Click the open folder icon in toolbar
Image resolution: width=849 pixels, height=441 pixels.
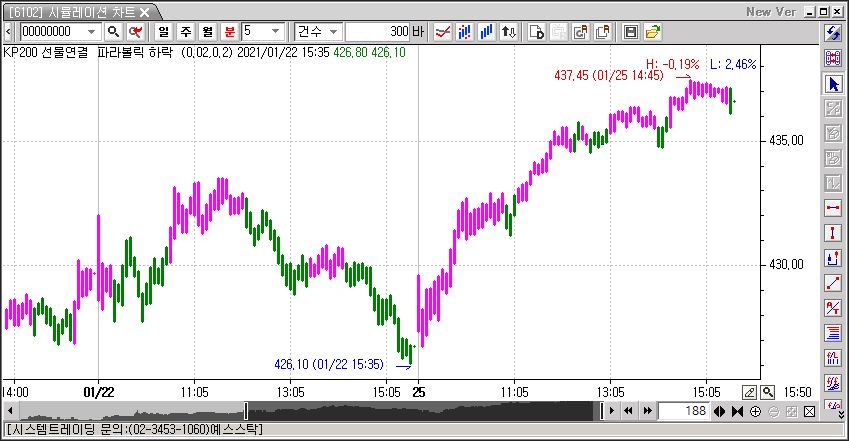pos(653,32)
